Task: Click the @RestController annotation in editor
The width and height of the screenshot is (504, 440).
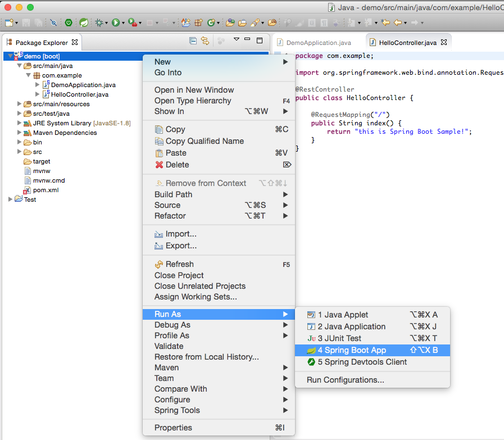Action: point(325,89)
